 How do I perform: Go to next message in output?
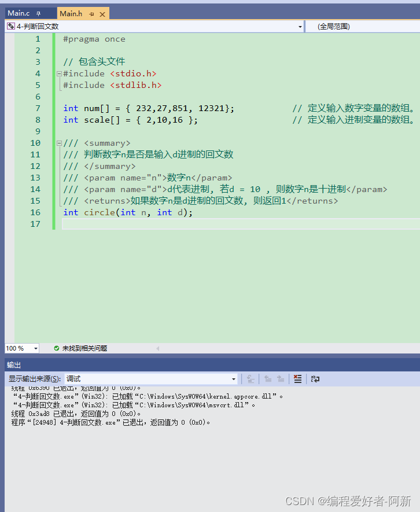pyautogui.click(x=281, y=379)
